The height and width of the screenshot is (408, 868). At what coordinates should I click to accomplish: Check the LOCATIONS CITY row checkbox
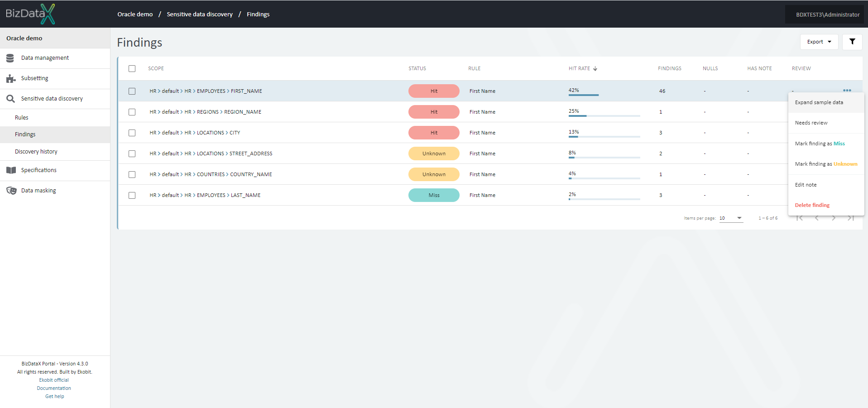pyautogui.click(x=132, y=133)
